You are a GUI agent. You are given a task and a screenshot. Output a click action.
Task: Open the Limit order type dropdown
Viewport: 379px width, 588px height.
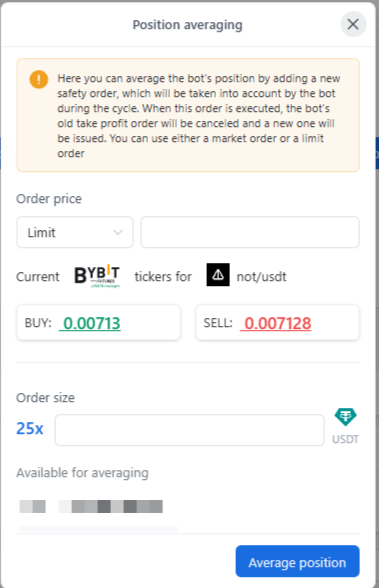click(x=75, y=232)
